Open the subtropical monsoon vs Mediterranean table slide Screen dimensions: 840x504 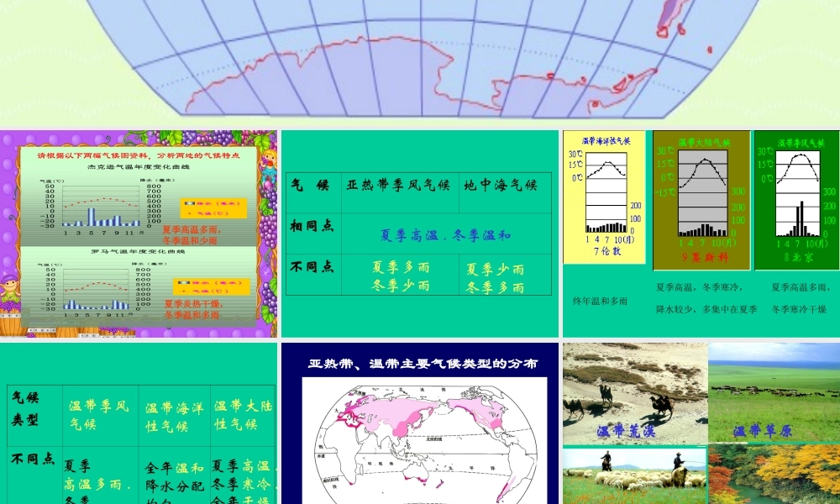(420, 234)
